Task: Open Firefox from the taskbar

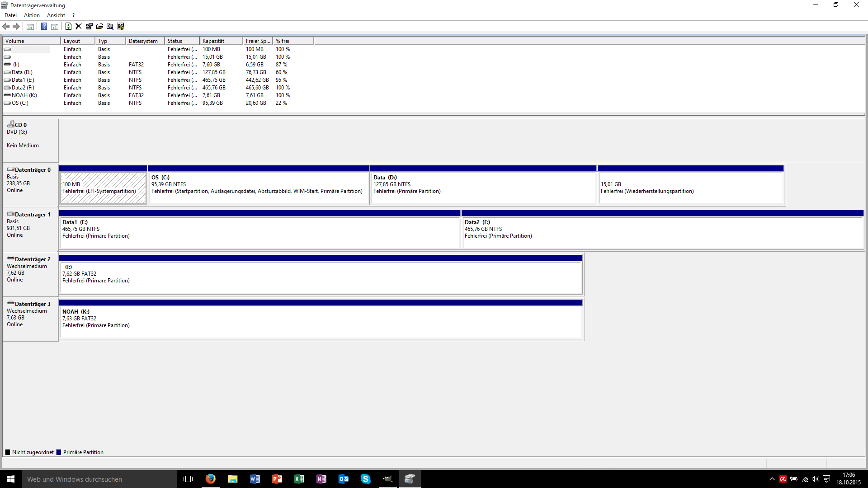Action: [211, 479]
